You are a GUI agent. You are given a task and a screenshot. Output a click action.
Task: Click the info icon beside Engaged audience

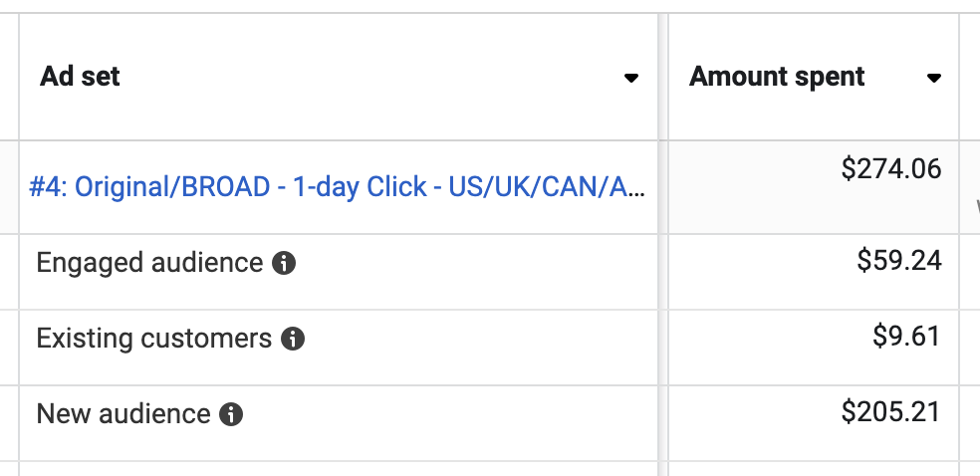(x=284, y=263)
